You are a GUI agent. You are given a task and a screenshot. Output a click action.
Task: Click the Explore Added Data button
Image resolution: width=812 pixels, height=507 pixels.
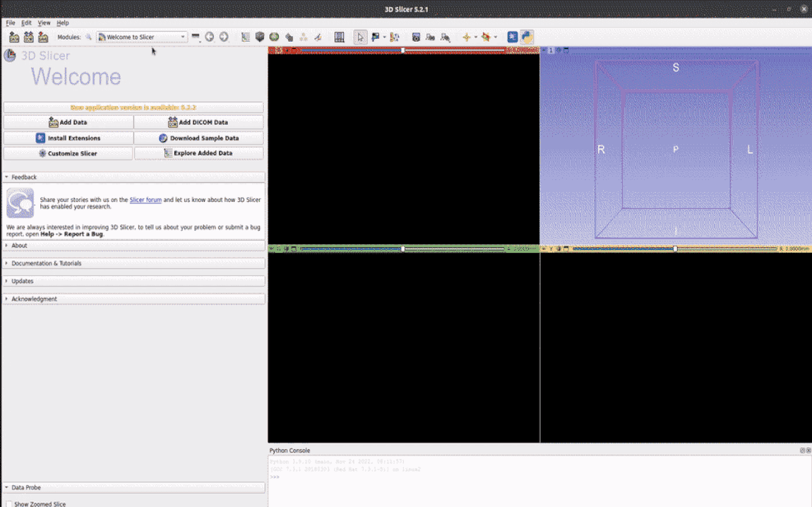coord(199,153)
